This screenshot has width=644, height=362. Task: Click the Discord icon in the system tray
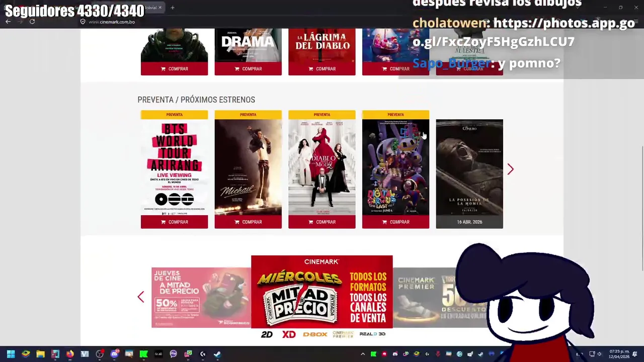395,354
